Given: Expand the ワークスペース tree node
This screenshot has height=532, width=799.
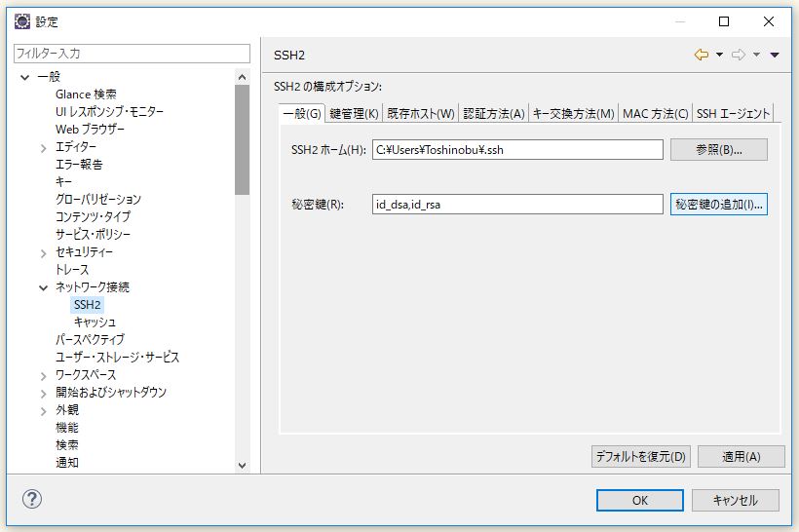Looking at the screenshot, I should [x=43, y=376].
